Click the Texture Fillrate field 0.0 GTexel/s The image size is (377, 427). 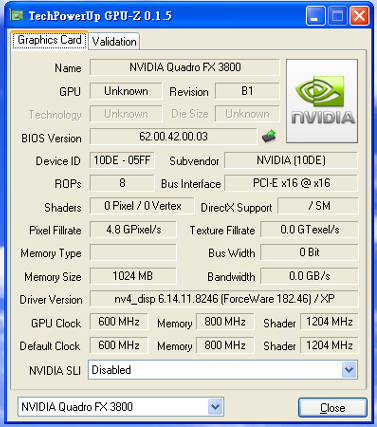(x=309, y=229)
